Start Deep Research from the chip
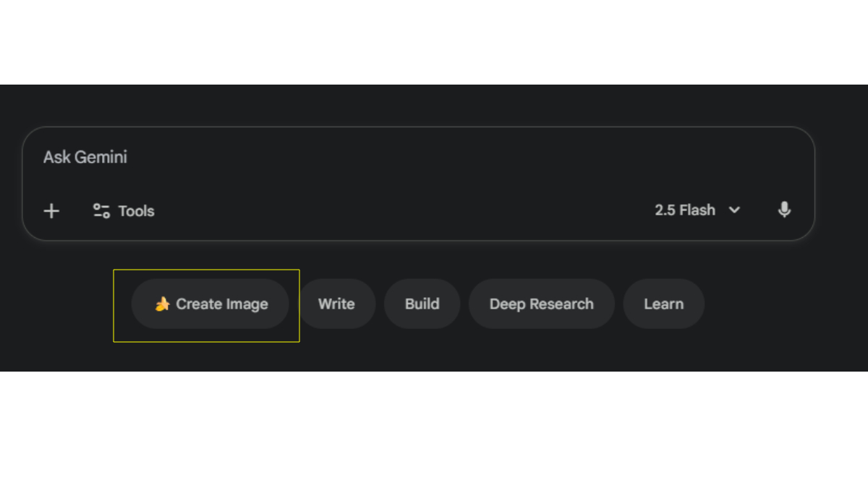Viewport: 868px width, 488px height. 541,304
